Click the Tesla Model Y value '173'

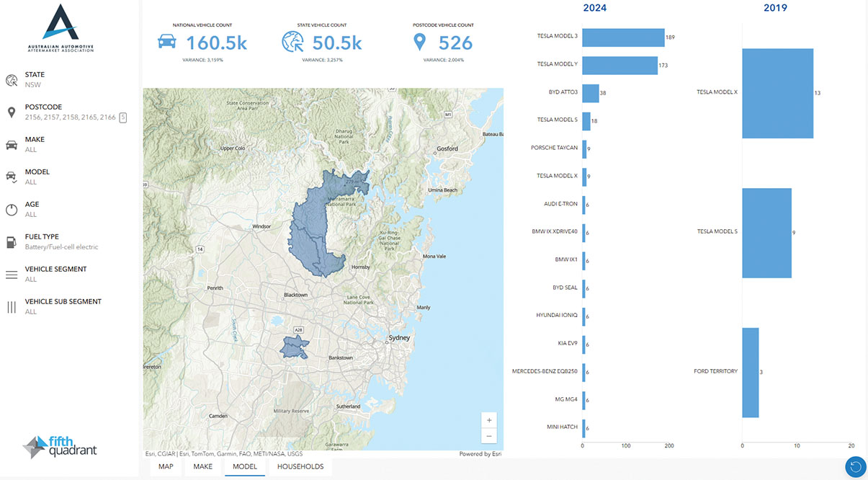pyautogui.click(x=663, y=66)
